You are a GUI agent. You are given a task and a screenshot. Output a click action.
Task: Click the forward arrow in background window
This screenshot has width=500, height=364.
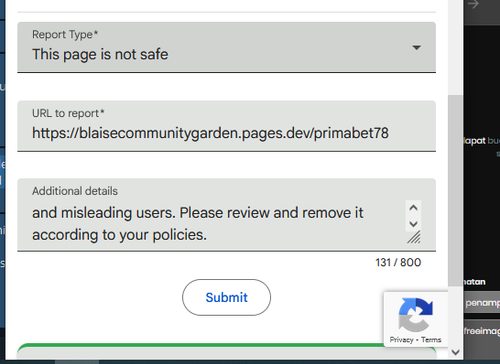[x=473, y=4]
